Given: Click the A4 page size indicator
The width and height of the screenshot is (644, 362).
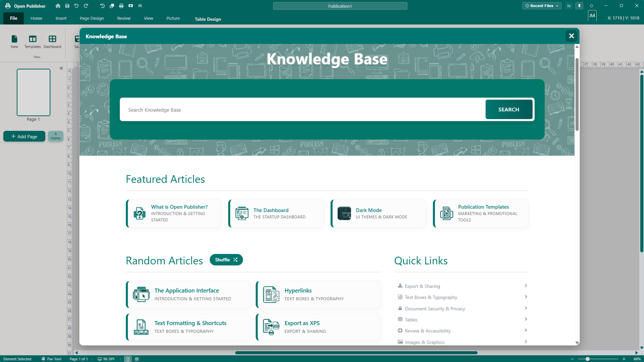Looking at the screenshot, I should point(592,16).
